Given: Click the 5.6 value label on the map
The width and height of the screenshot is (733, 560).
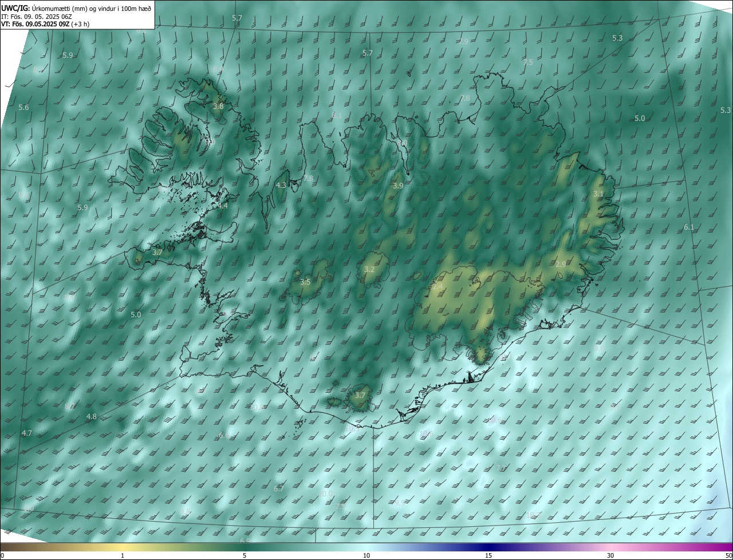Looking at the screenshot, I should (x=23, y=108).
